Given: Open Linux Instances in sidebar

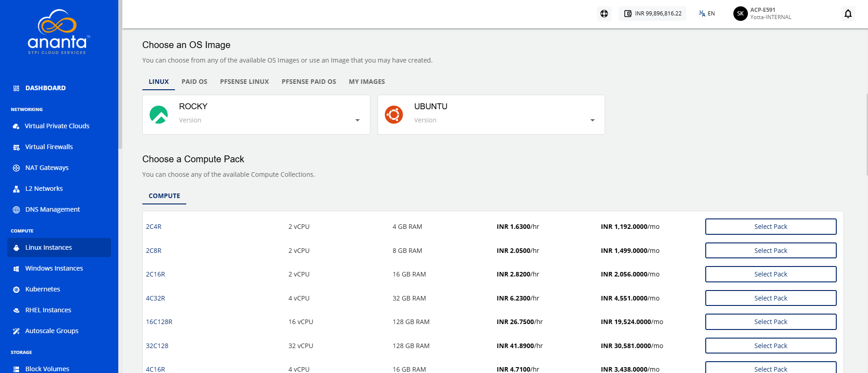Looking at the screenshot, I should coord(59,247).
